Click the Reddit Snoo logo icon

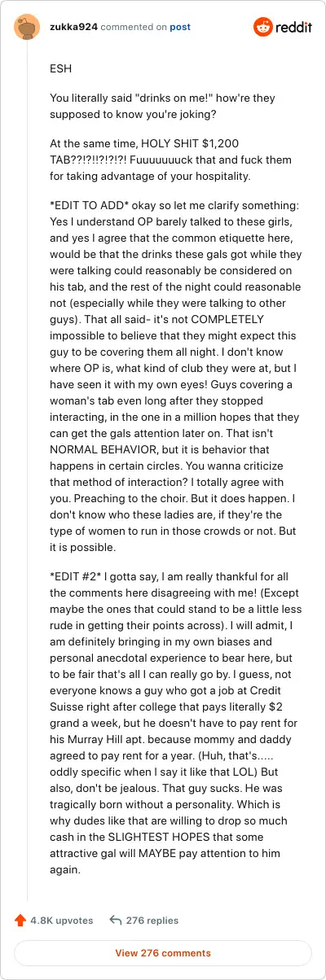point(263,28)
